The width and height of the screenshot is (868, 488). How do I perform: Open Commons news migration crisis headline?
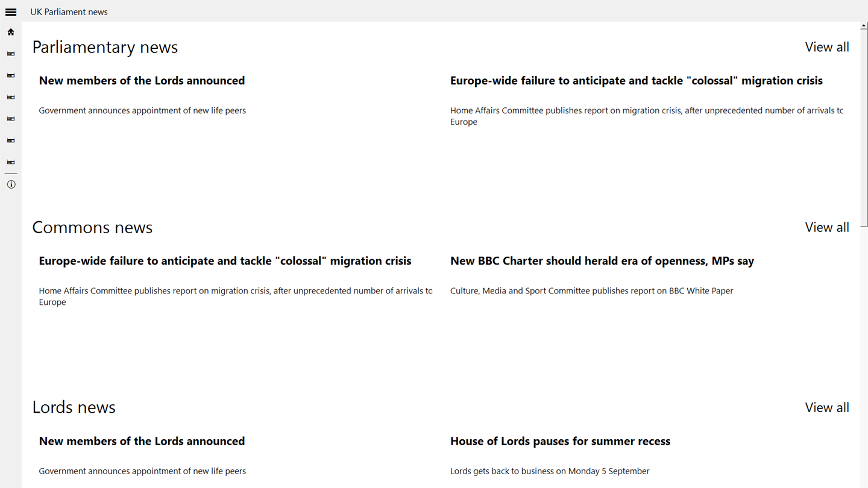pyautogui.click(x=225, y=261)
